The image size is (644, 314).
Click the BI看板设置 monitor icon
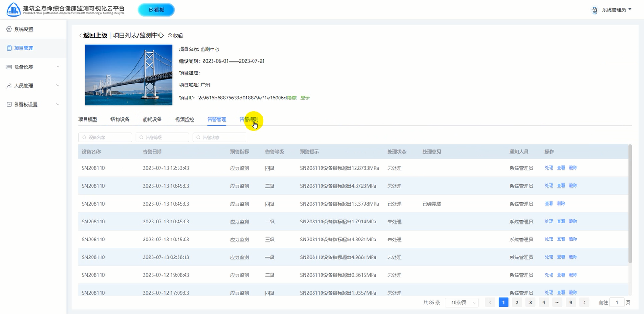click(9, 105)
